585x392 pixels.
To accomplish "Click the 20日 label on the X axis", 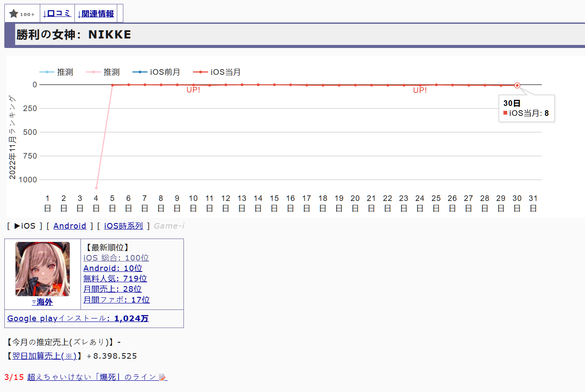I will (x=355, y=203).
